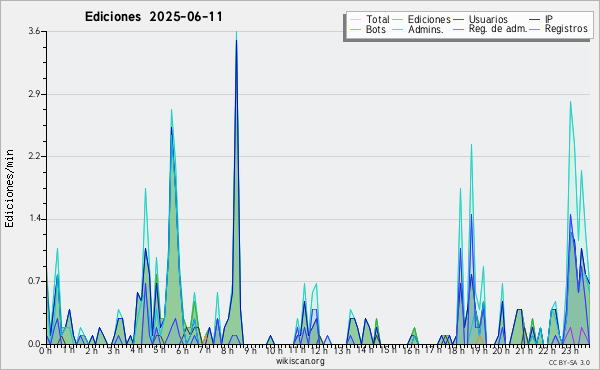Click the dark IP legend line swatch
The image size is (600, 370).
pyautogui.click(x=535, y=20)
